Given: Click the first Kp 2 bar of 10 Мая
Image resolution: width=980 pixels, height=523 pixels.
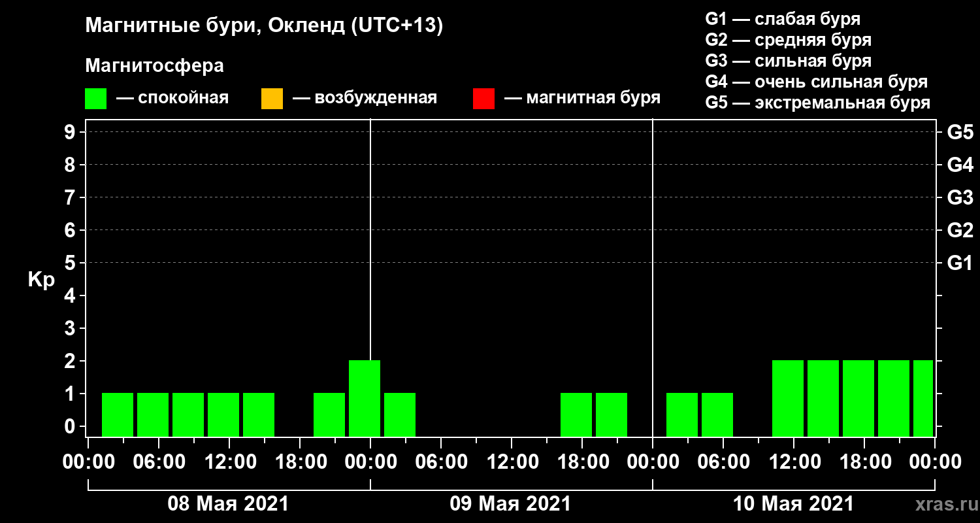Looking at the screenshot, I should click(788, 398).
